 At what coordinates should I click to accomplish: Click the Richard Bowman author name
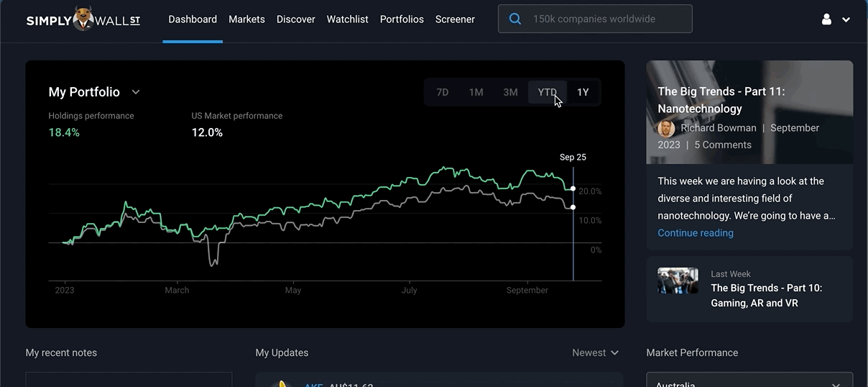[x=719, y=128]
